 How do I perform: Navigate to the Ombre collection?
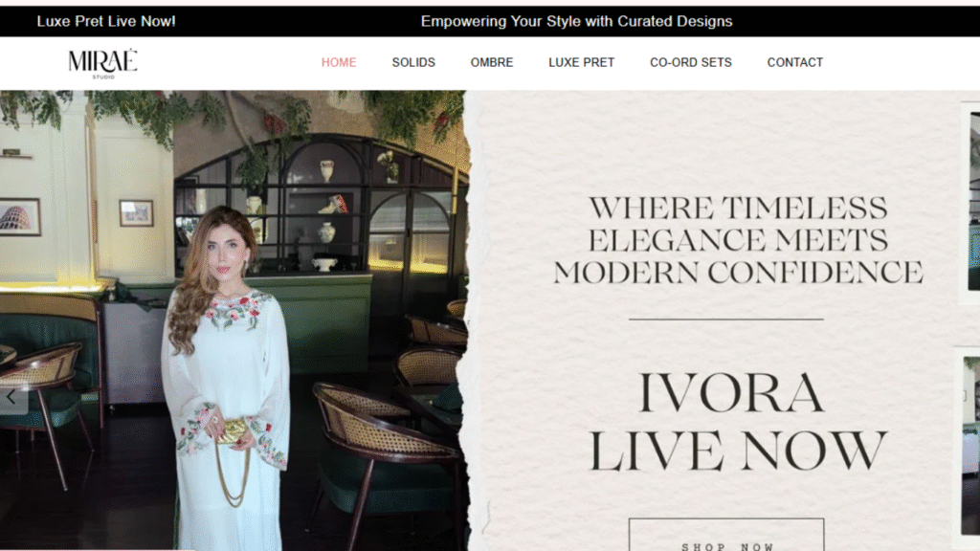(492, 62)
